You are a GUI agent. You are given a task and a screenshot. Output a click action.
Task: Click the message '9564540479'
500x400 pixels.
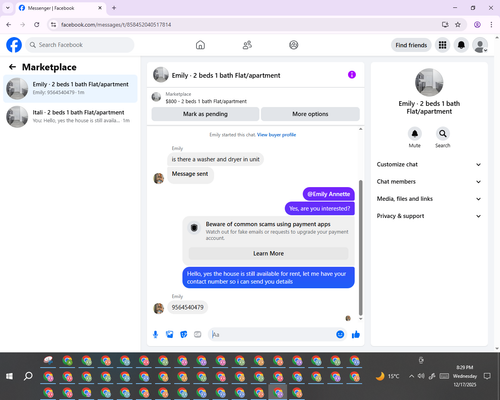(188, 307)
